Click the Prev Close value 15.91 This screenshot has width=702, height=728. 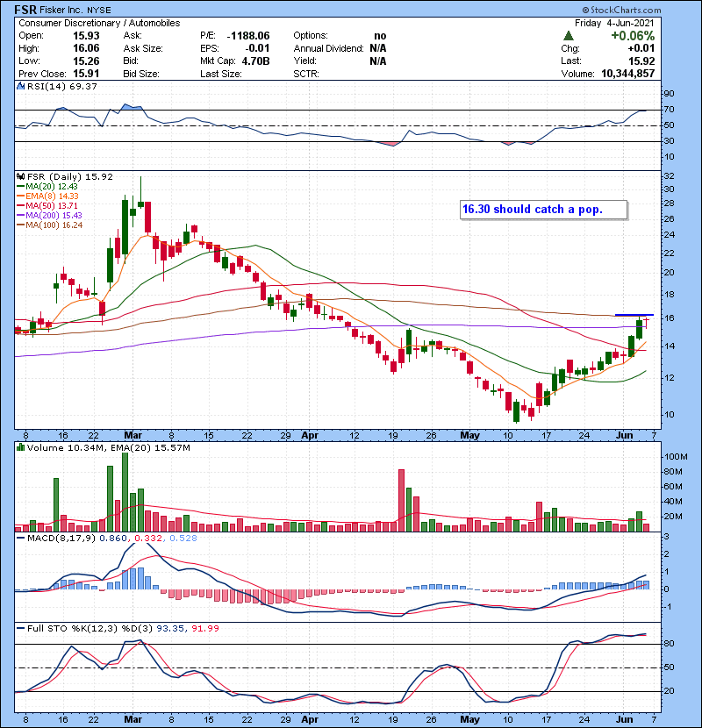point(86,74)
